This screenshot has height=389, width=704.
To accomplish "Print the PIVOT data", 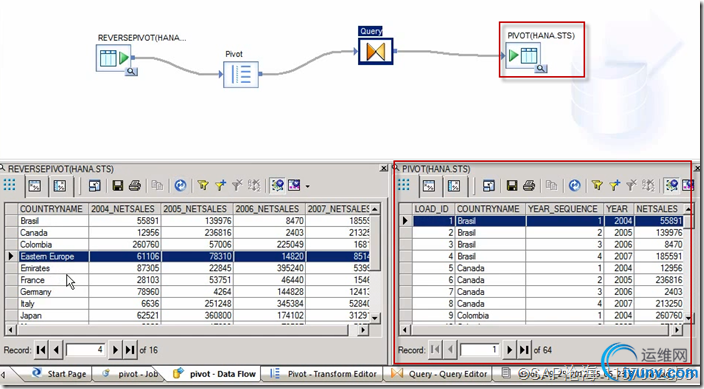I will point(529,186).
